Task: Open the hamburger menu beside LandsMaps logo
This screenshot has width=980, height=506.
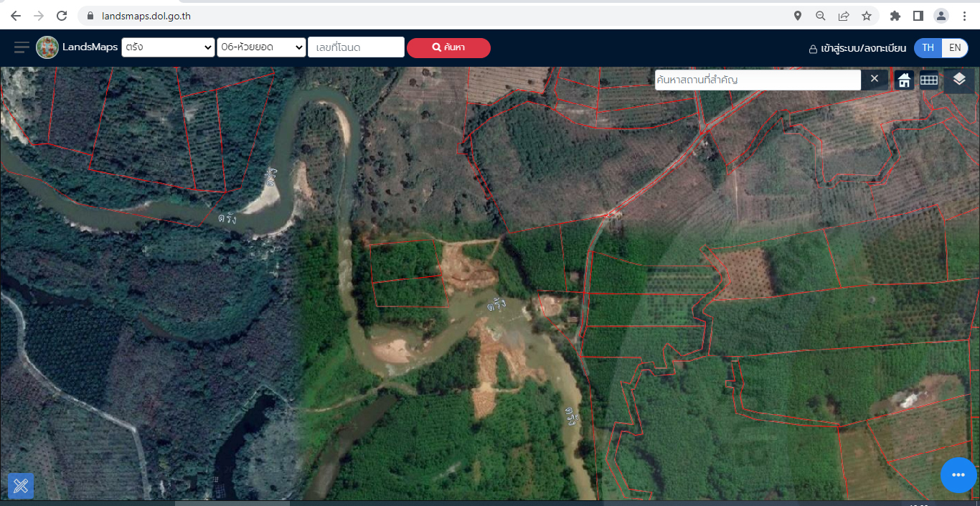Action: (22, 47)
